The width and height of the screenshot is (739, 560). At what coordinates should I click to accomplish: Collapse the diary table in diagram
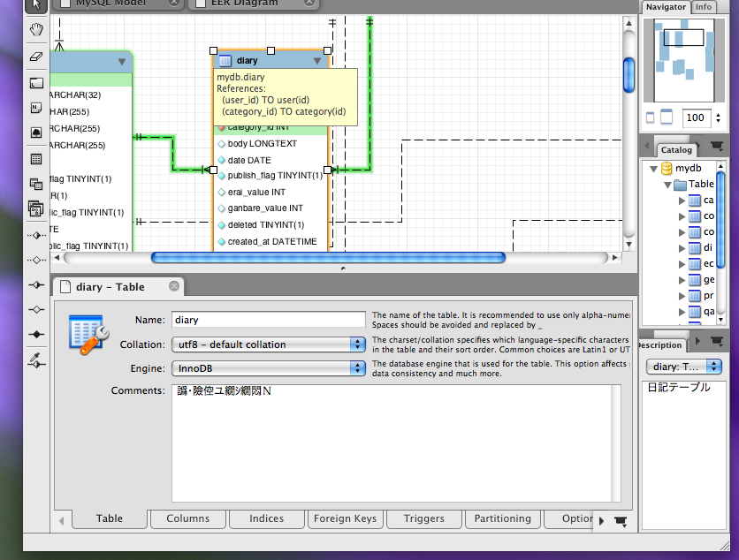(317, 61)
